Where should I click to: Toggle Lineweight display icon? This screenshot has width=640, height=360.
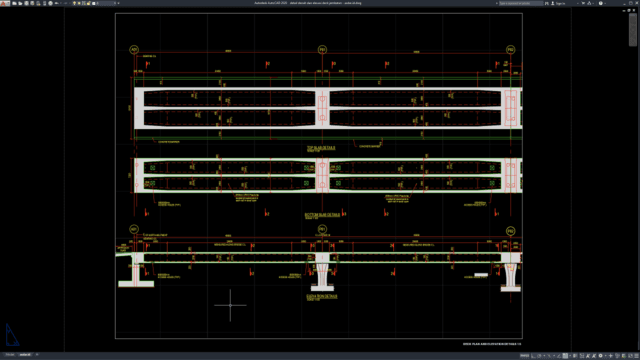click(x=575, y=356)
